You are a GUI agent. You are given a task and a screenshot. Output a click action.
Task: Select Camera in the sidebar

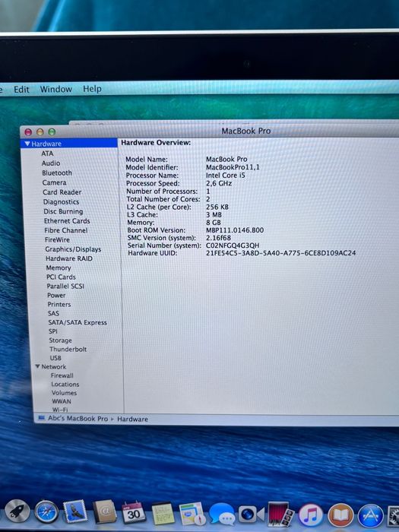coord(54,182)
